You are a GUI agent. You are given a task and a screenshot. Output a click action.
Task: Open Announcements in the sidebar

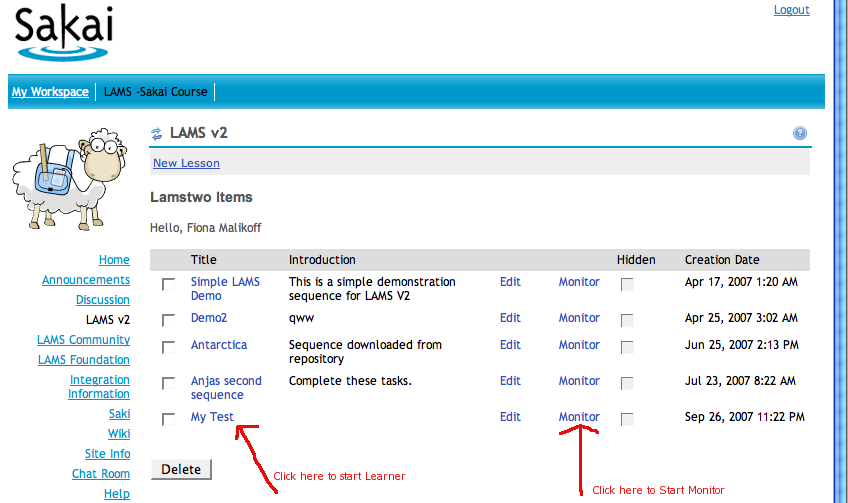(x=86, y=280)
